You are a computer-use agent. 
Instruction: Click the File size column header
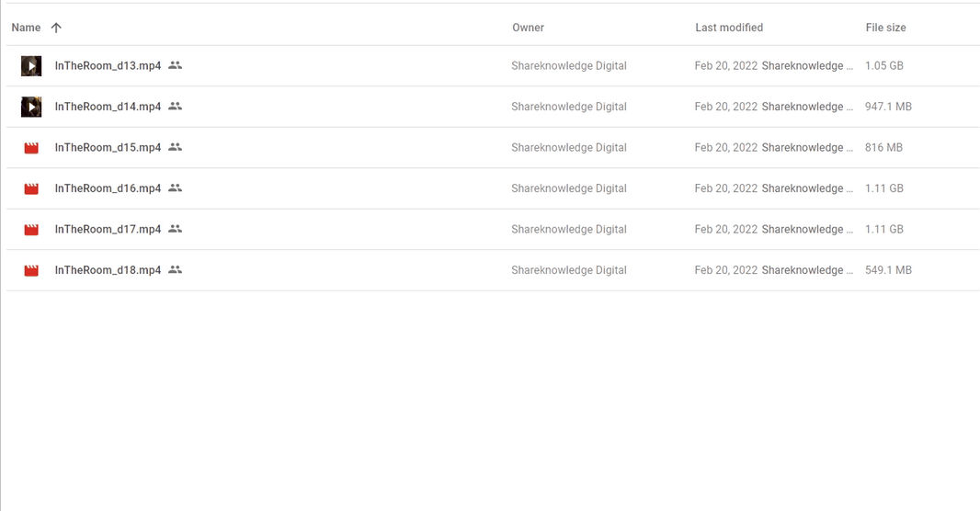885,28
